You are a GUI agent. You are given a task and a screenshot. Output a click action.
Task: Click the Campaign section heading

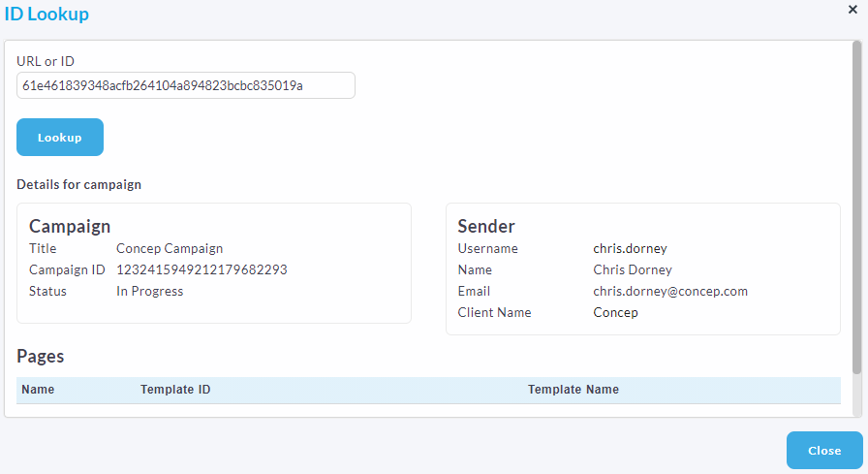click(x=70, y=226)
